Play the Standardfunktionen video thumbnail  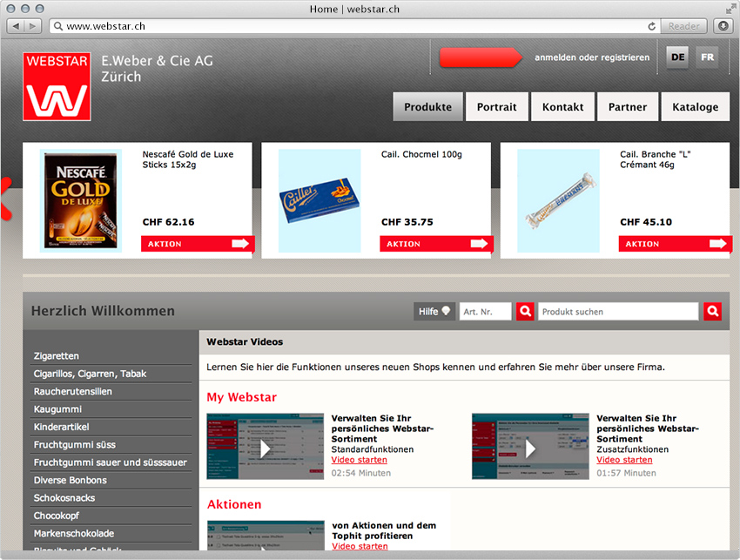pos(266,447)
